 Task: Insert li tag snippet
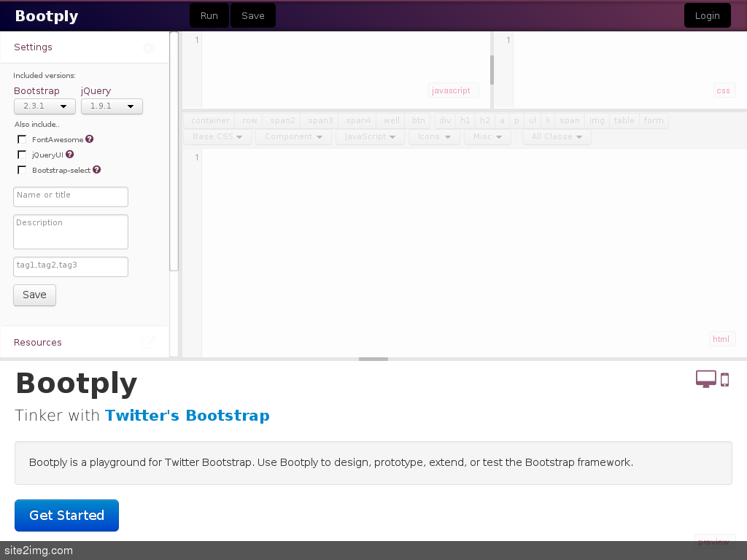(548, 120)
